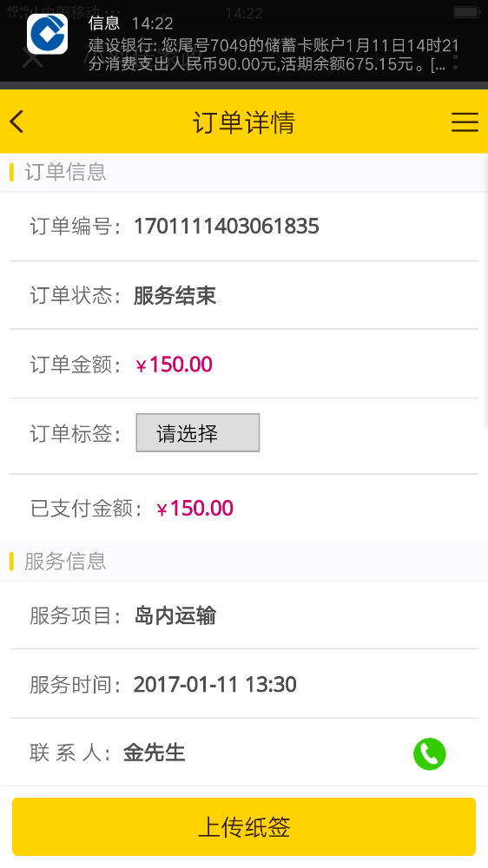
Task: Open the 建设银行 notification app icon
Action: click(x=48, y=35)
